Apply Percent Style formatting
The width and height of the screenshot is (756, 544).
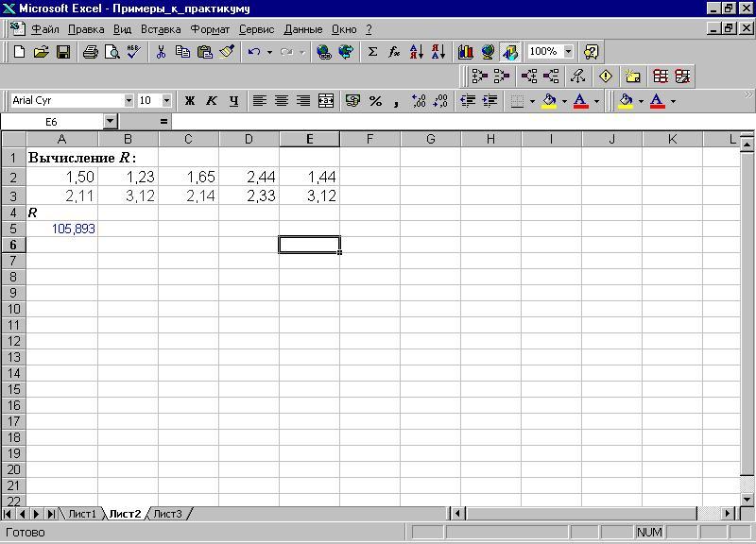coord(375,101)
